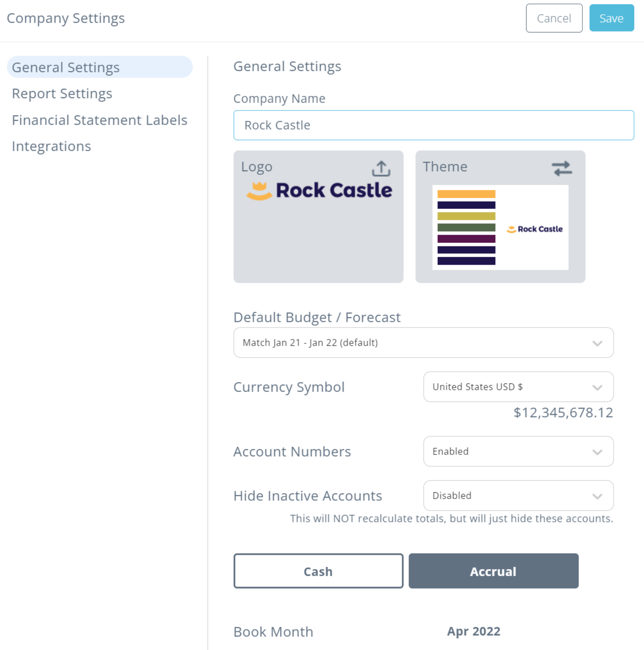Select Cash accounting method
The height and width of the screenshot is (650, 644).
click(318, 571)
